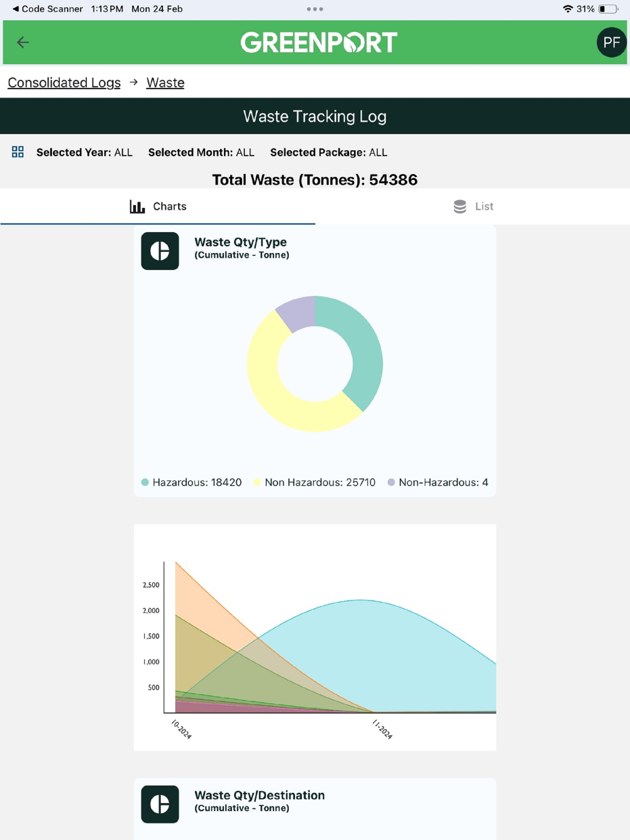This screenshot has width=630, height=840.
Task: Select the Selected Month: ALL filter
Action: pyautogui.click(x=201, y=152)
